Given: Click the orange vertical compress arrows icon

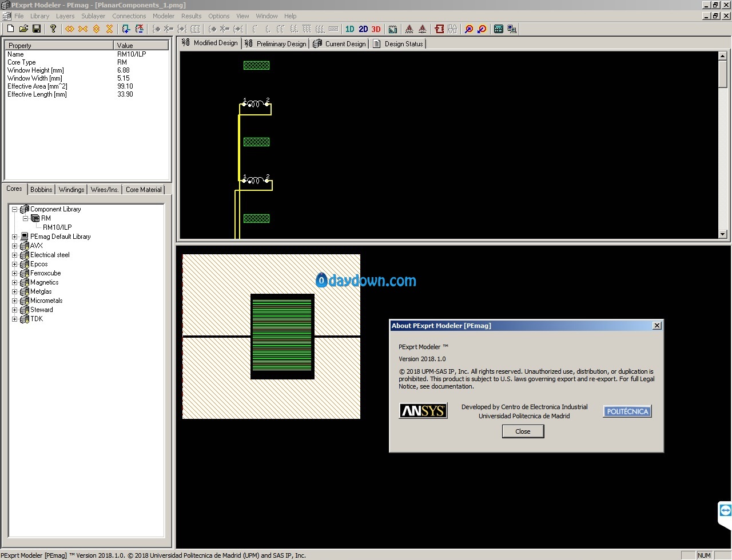Looking at the screenshot, I should pyautogui.click(x=109, y=29).
